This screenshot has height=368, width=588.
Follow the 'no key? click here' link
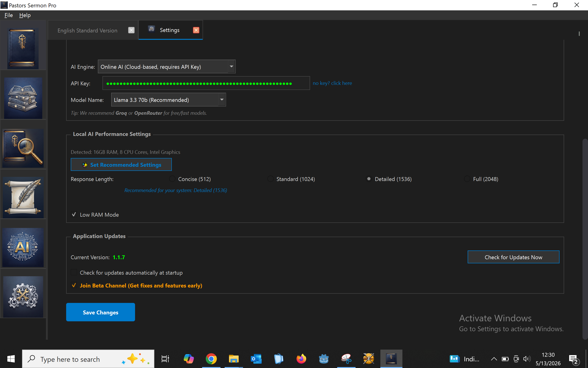(x=332, y=83)
